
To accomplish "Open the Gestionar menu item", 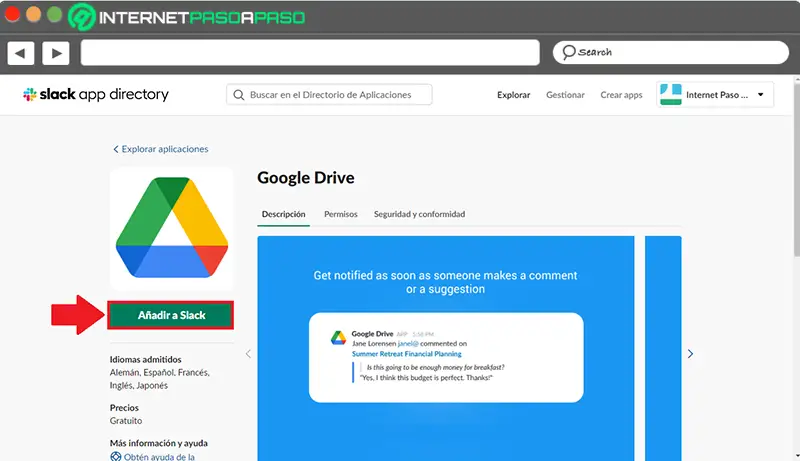I will click(x=565, y=95).
